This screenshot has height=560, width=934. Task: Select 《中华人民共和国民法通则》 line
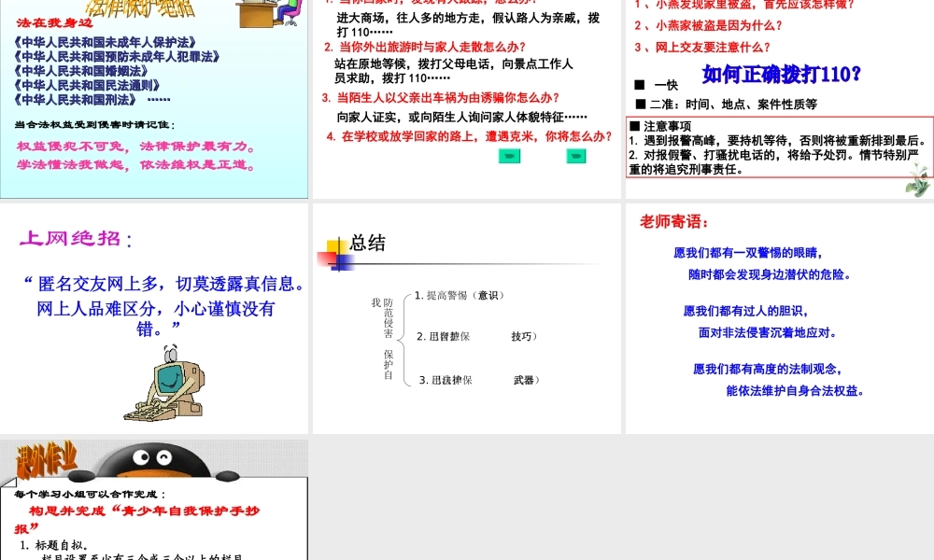pyautogui.click(x=87, y=85)
